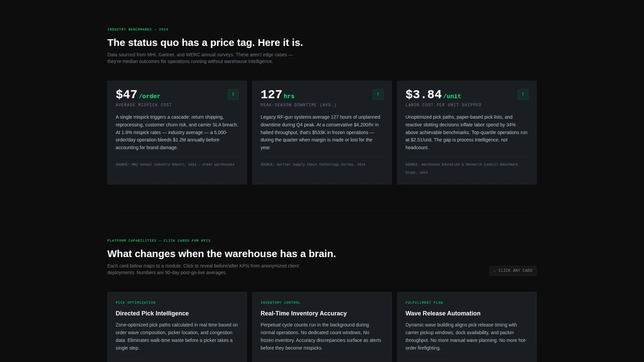Expand the Real-Time Inventory Accuracy card
Image resolution: width=644 pixels, height=362 pixels.
click(x=322, y=327)
